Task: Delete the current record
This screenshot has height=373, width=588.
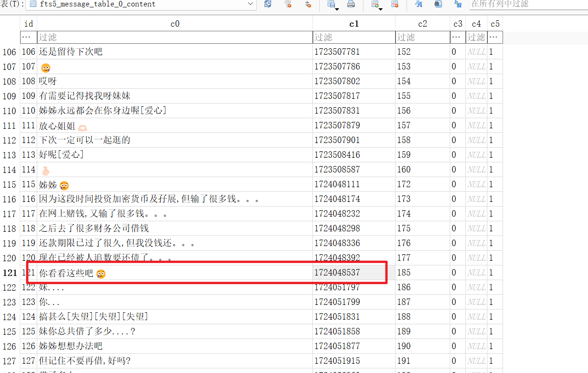Action: (395, 4)
